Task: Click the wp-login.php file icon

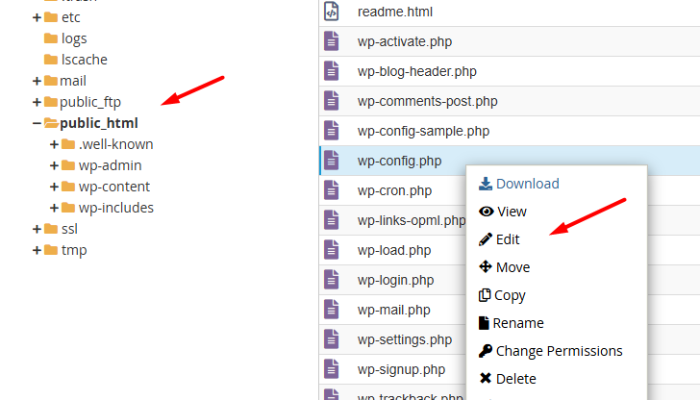Action: pos(332,280)
